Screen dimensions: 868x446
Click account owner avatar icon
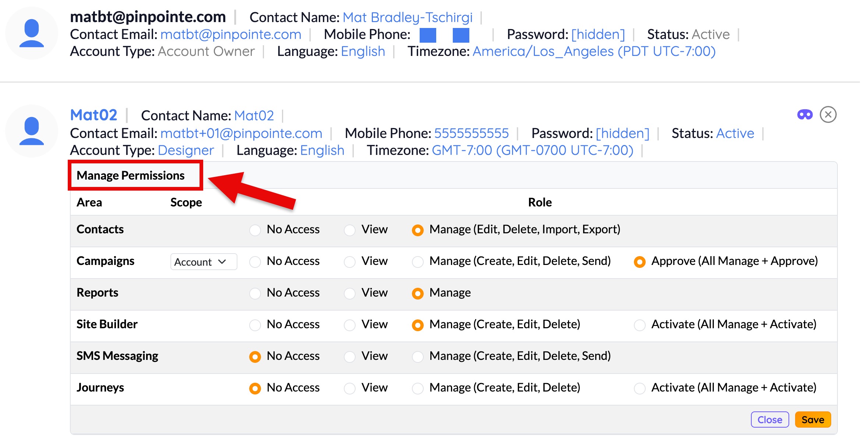point(32,33)
